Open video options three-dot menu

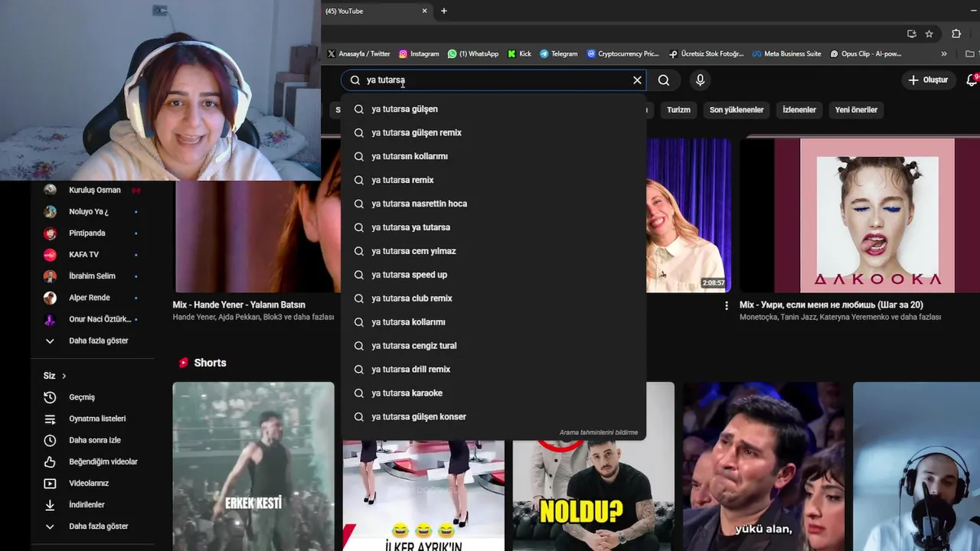[726, 305]
